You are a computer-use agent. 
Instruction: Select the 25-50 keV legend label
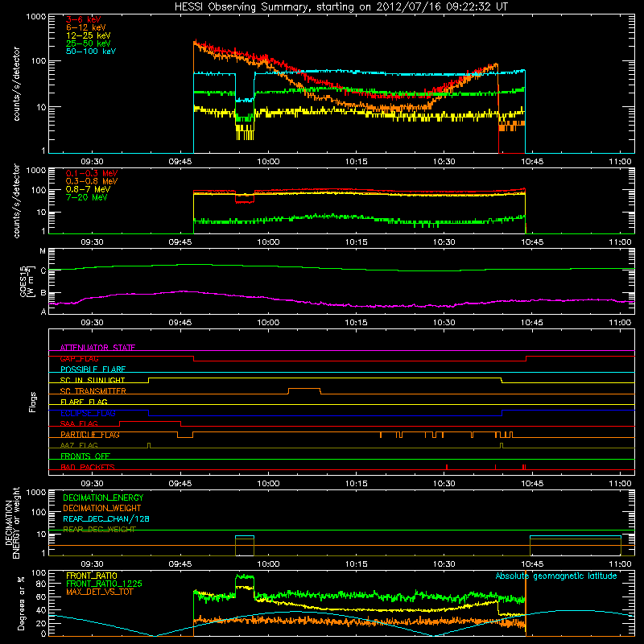tap(89, 43)
